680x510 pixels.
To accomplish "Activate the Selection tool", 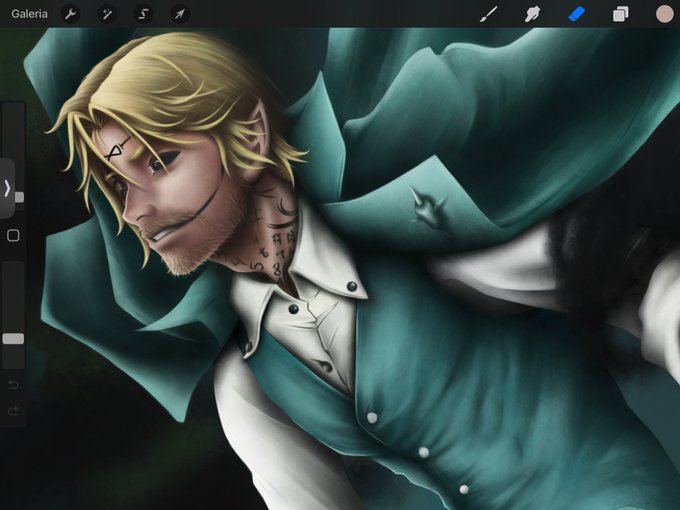I will pyautogui.click(x=143, y=14).
